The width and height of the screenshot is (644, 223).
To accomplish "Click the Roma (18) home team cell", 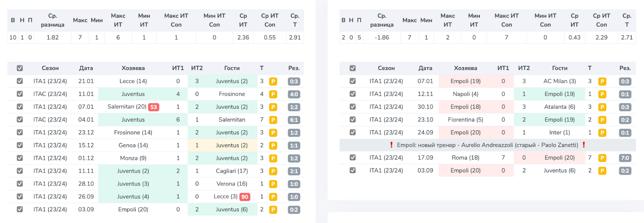I will pos(465,158).
